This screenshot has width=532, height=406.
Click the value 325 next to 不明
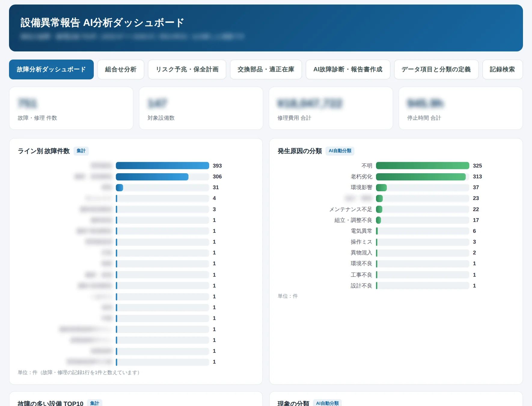tap(477, 166)
